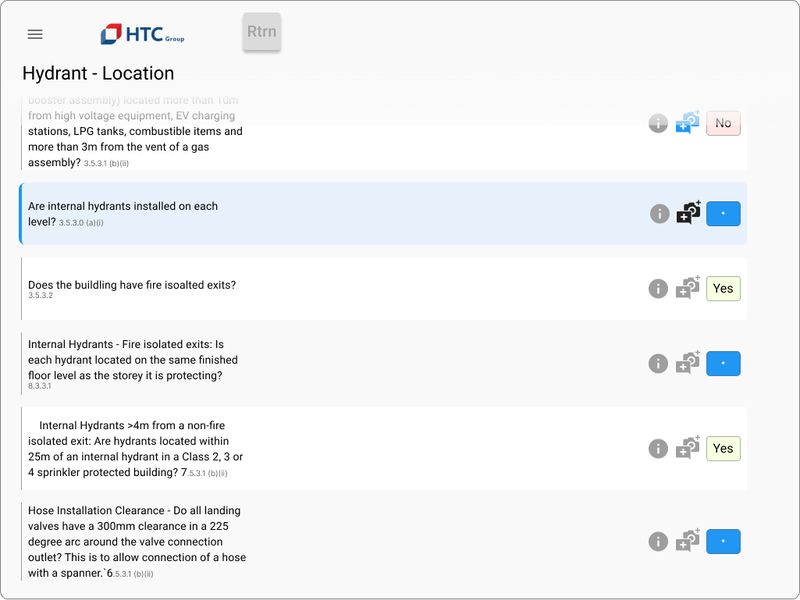
Task: Show info for fire isolated exits question
Action: click(x=658, y=289)
